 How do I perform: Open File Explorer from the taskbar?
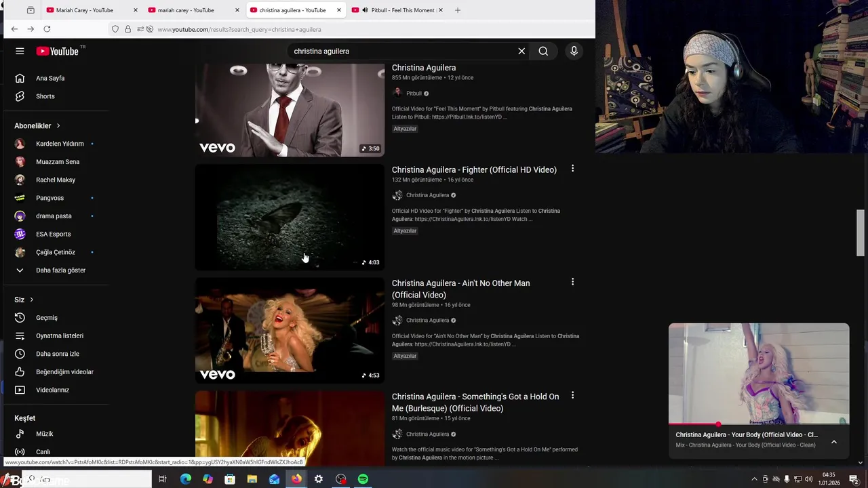pyautogui.click(x=252, y=479)
